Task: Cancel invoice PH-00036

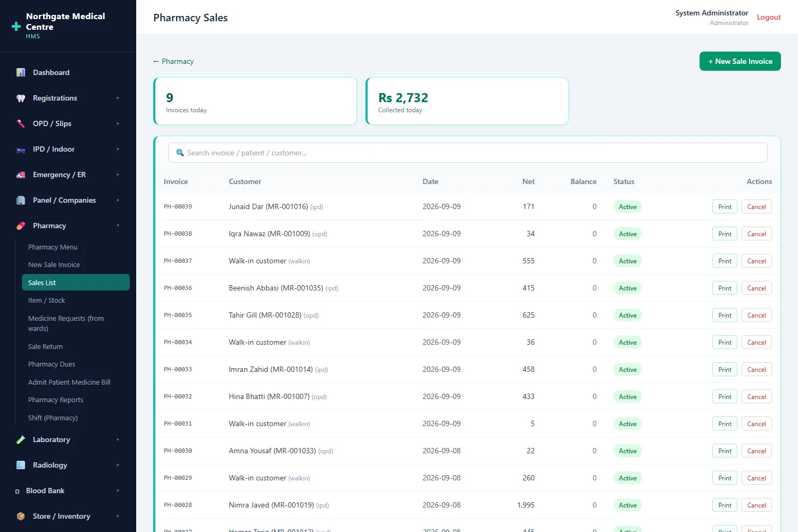Action: (757, 288)
